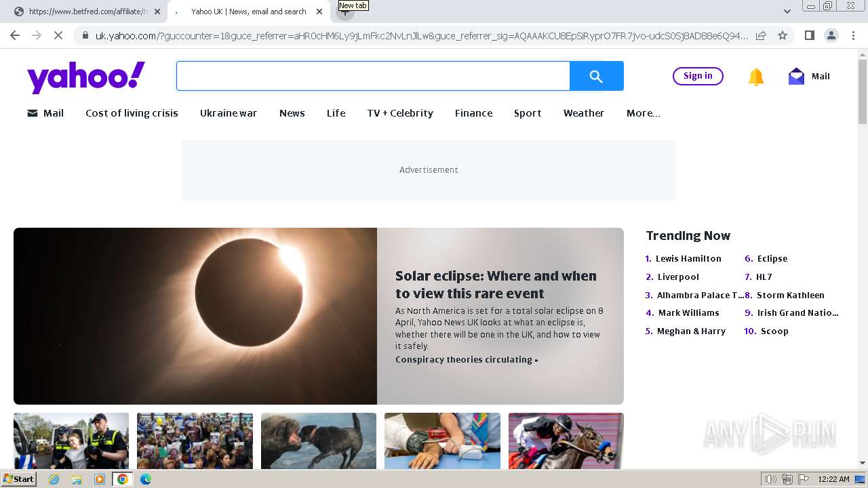The width and height of the screenshot is (868, 488).
Task: Open trending topic Lewis Hamilton
Action: (x=688, y=258)
